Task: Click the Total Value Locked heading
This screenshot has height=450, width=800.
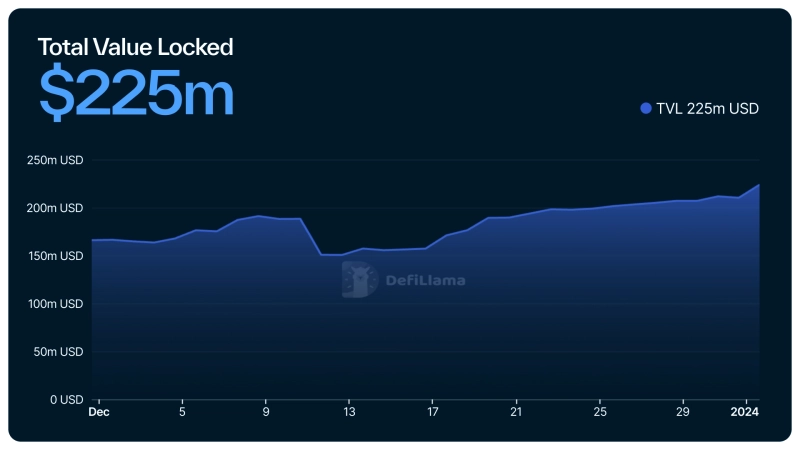Action: (135, 46)
